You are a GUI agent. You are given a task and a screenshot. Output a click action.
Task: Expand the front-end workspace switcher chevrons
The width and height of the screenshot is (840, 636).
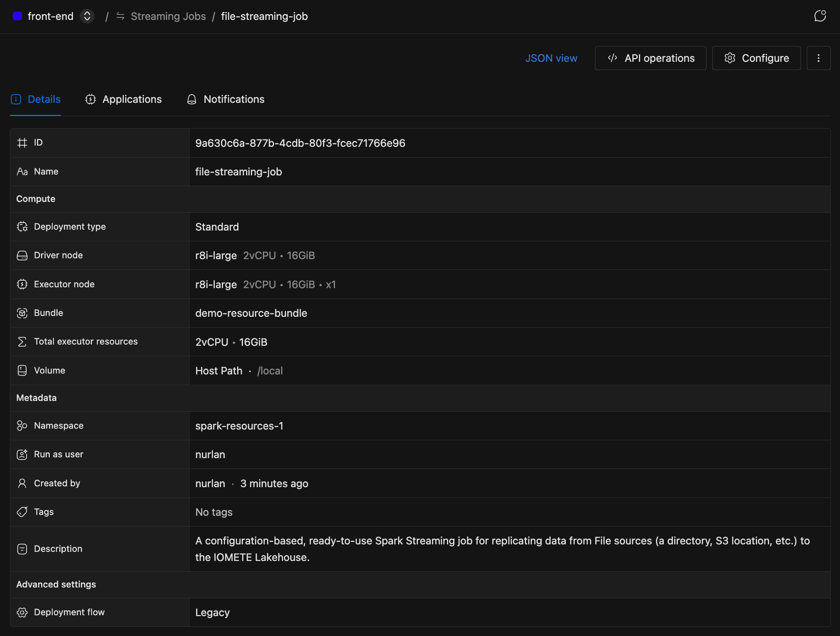(87, 16)
